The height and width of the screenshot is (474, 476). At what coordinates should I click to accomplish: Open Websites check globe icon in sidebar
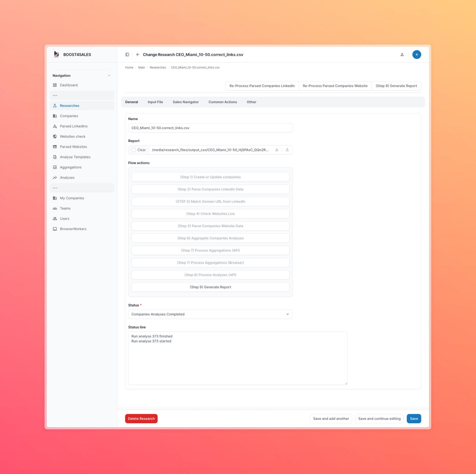[55, 136]
